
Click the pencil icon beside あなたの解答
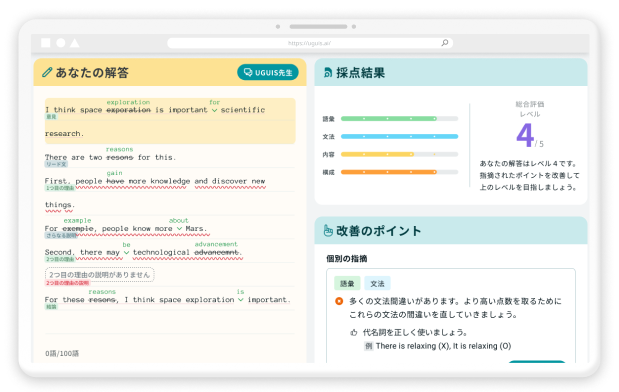coord(47,72)
